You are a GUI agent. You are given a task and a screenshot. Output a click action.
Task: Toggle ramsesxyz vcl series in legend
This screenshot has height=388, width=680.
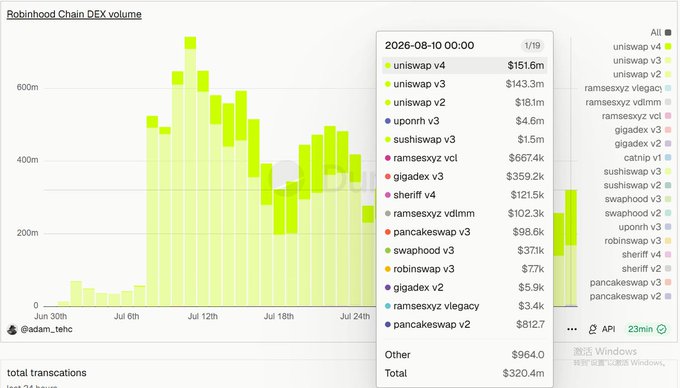click(x=636, y=116)
